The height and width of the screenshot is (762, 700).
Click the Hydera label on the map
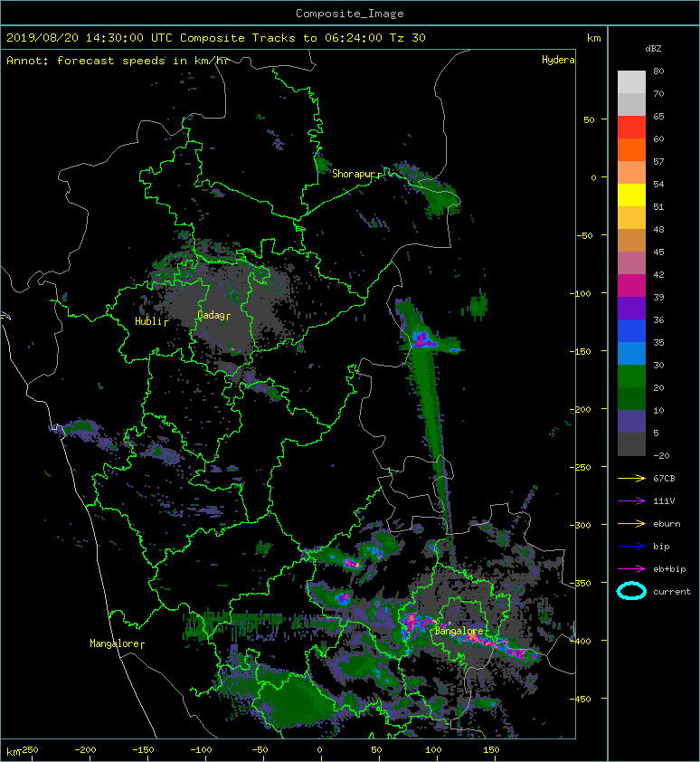coord(558,60)
